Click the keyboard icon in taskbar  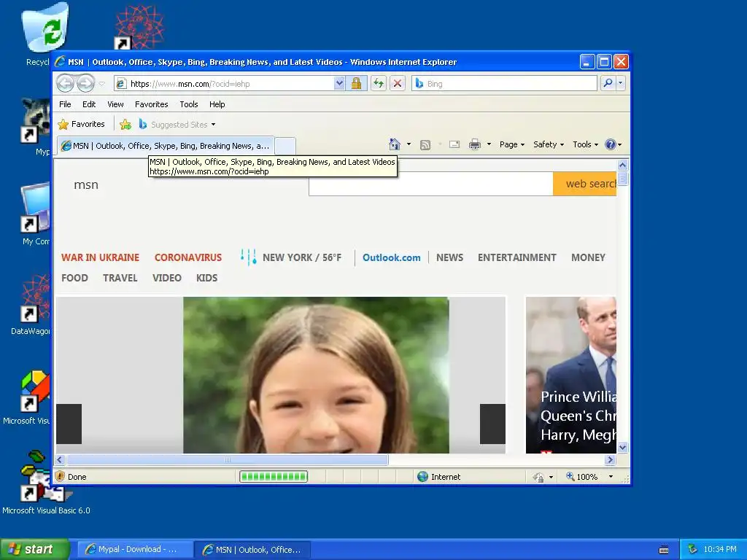tap(664, 550)
